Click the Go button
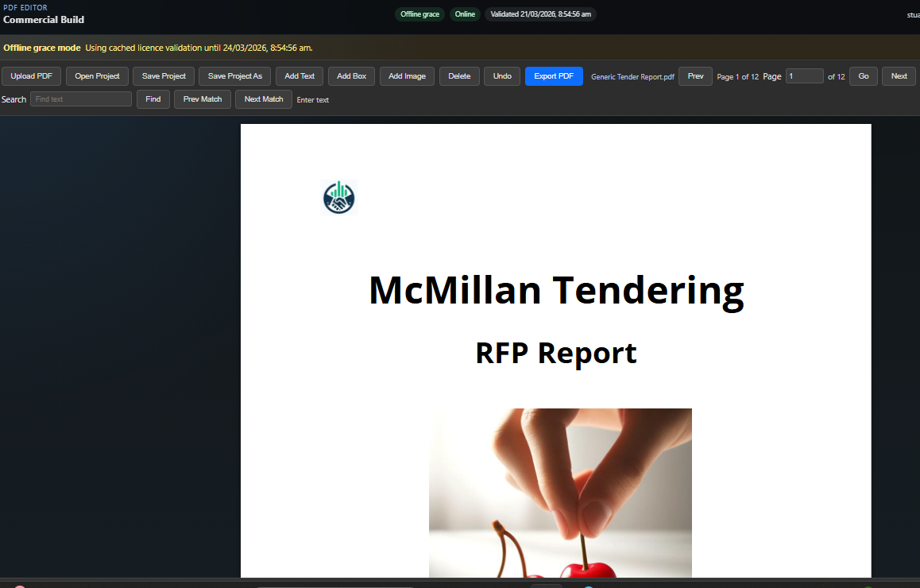 pyautogui.click(x=864, y=76)
